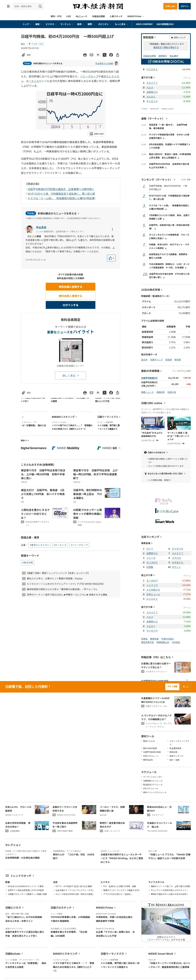Click 詳しく見る button
The image size is (196, 980).
coord(70,376)
